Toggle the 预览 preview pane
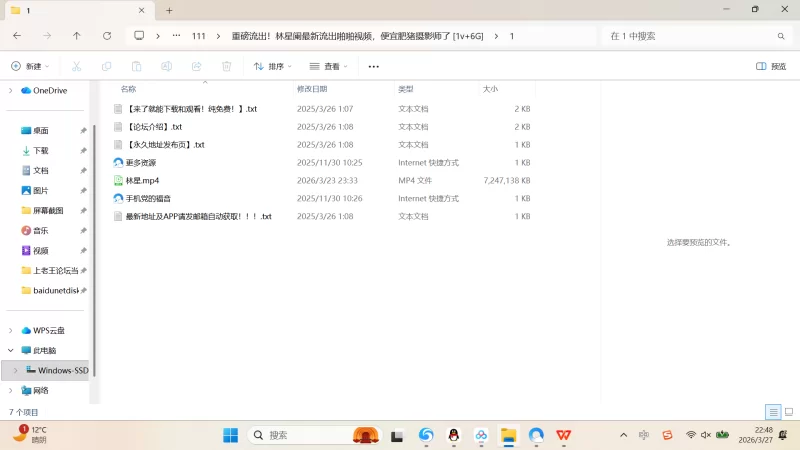800x450 pixels. point(771,66)
